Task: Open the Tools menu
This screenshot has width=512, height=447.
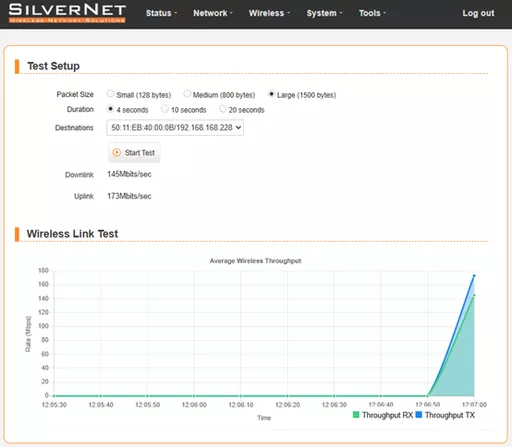Action: coord(372,13)
